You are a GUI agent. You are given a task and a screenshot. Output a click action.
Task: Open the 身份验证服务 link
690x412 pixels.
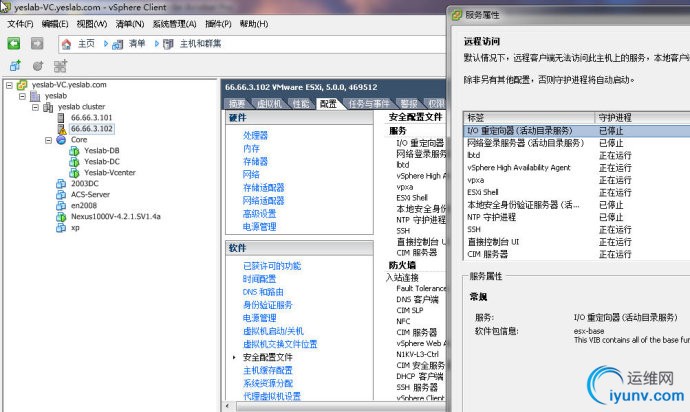point(268,305)
